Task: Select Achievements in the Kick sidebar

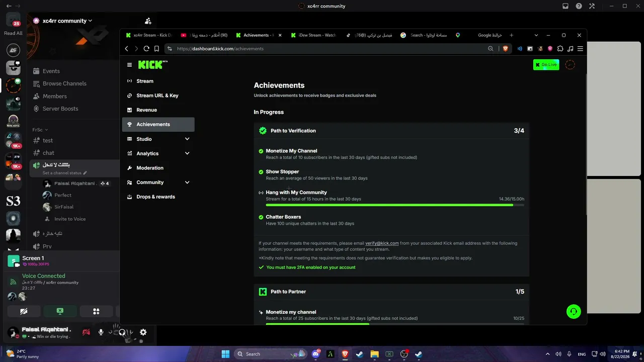Action: point(158,124)
